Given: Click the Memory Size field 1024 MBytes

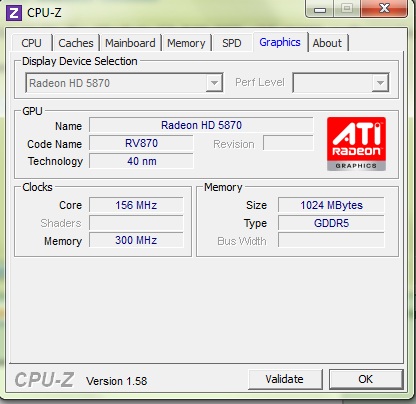Looking at the screenshot, I should pyautogui.click(x=331, y=205).
